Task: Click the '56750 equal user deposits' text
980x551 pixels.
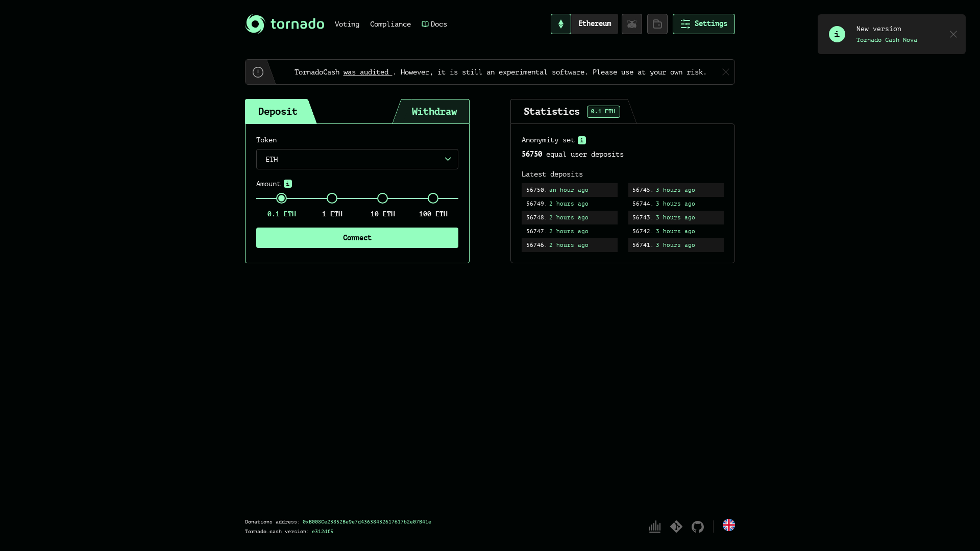Action: tap(573, 154)
